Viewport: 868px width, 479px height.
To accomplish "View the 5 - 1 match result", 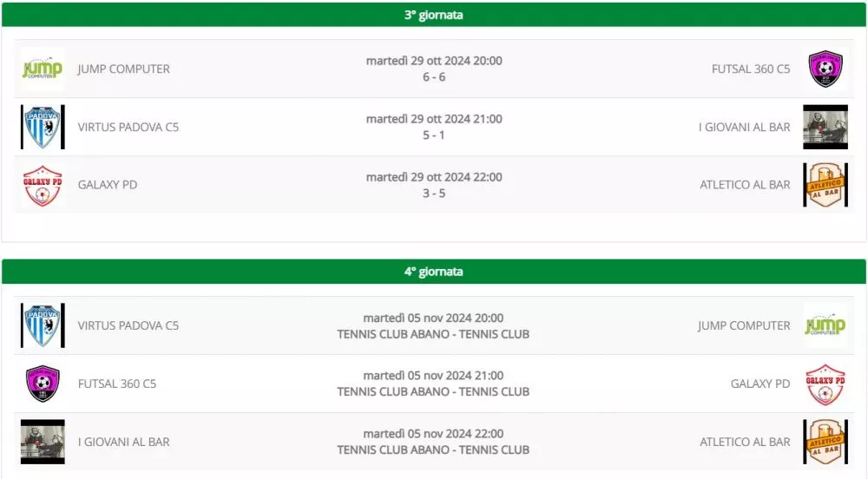I will pos(434,135).
